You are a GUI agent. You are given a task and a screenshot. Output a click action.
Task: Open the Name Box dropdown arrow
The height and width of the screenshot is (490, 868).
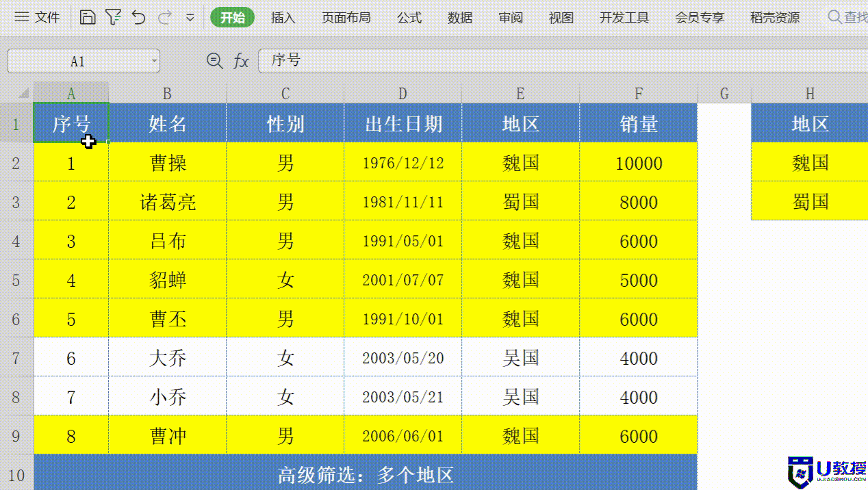154,62
